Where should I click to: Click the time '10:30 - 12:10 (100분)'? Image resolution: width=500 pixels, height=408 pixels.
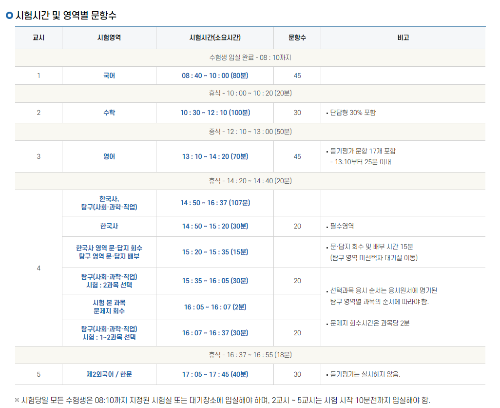point(215,113)
